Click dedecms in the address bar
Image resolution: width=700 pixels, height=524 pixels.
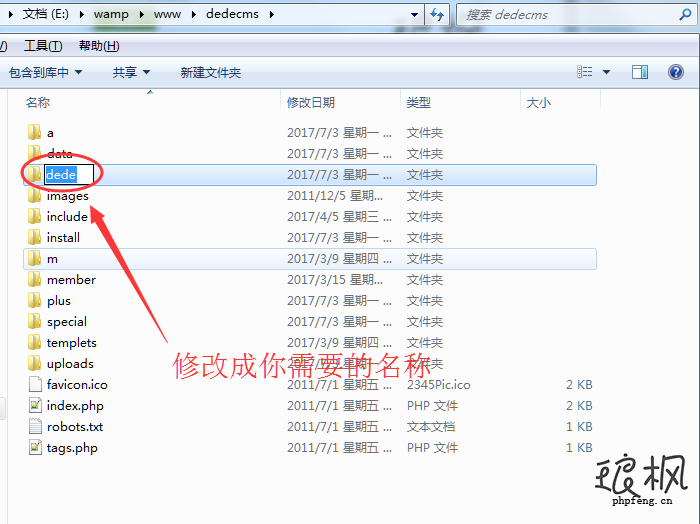click(x=232, y=14)
